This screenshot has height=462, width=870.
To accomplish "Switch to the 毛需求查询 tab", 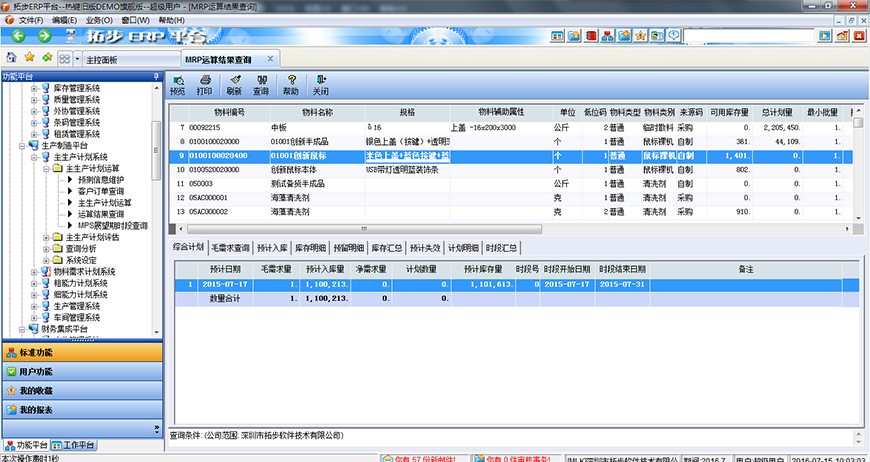I will [231, 247].
